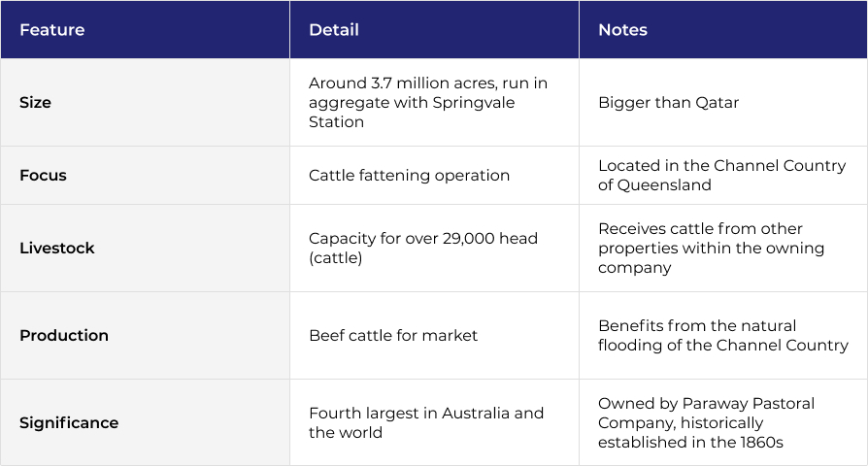Select the Livestock row label
Screen dimensions: 868x466
pyautogui.click(x=57, y=248)
